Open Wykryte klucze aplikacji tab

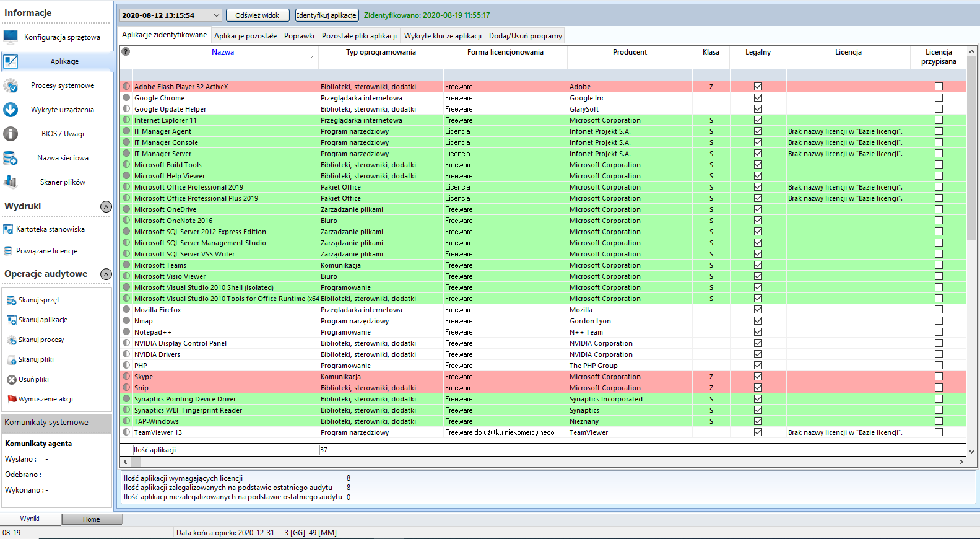point(443,36)
